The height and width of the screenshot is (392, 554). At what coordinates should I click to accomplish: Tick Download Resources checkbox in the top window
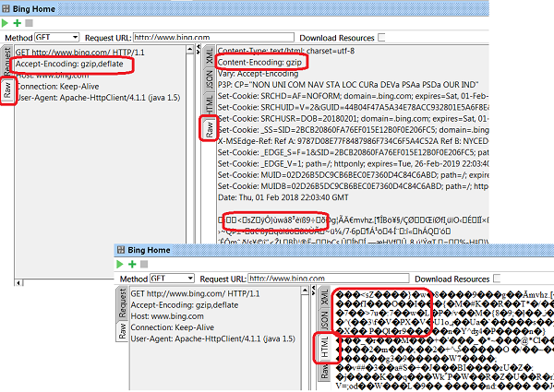(381, 37)
